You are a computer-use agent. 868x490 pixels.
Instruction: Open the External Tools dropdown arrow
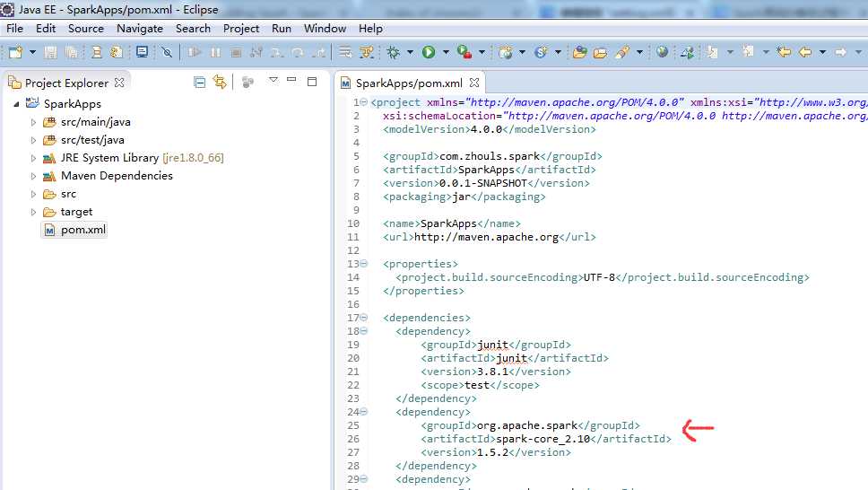[x=482, y=52]
